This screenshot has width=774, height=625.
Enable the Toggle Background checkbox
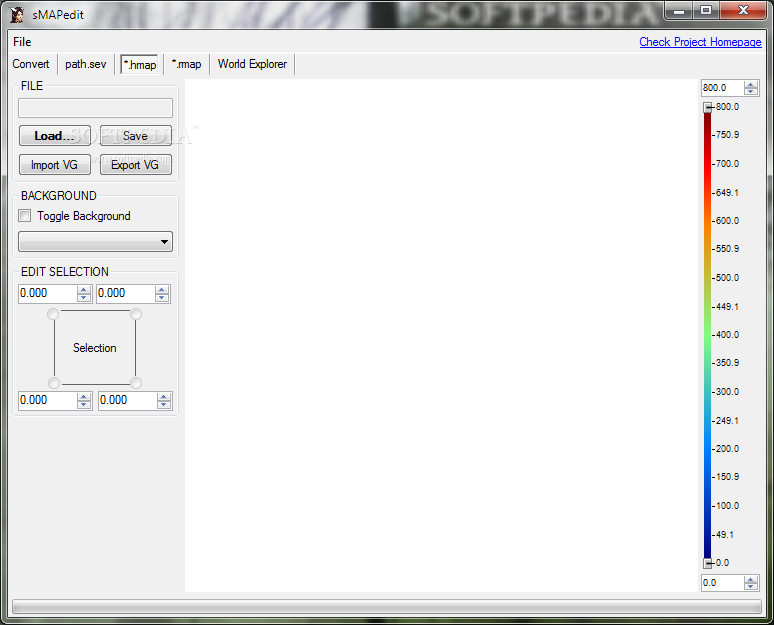tap(25, 216)
